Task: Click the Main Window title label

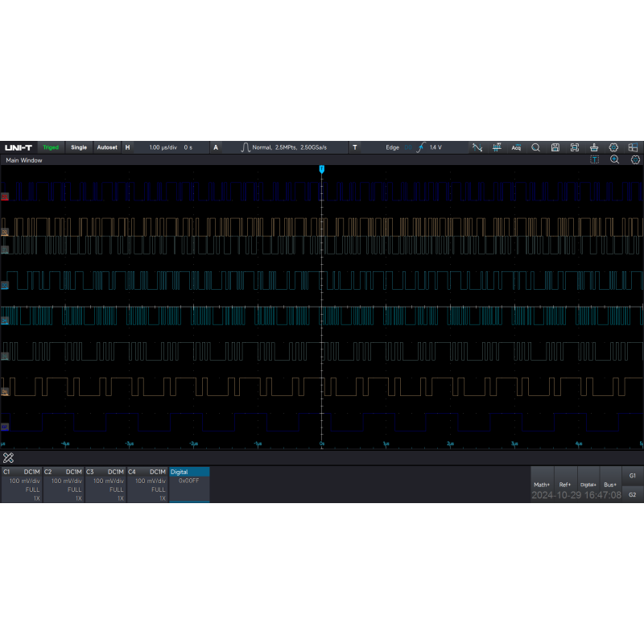Action: click(x=24, y=160)
